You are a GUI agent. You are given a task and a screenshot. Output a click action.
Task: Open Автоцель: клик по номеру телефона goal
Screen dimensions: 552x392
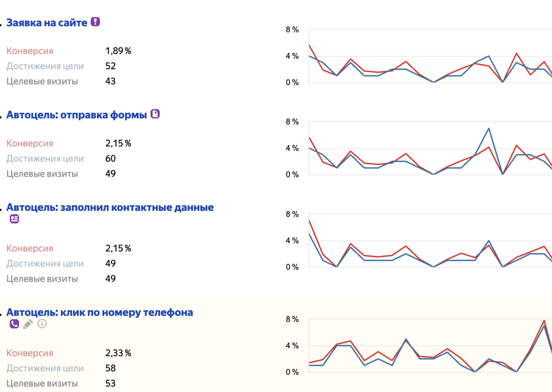click(99, 312)
